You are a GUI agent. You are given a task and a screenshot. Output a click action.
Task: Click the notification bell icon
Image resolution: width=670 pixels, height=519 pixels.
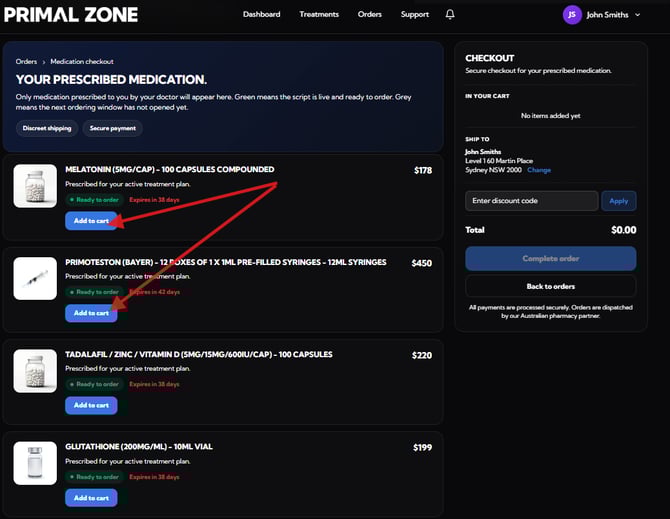pos(450,15)
